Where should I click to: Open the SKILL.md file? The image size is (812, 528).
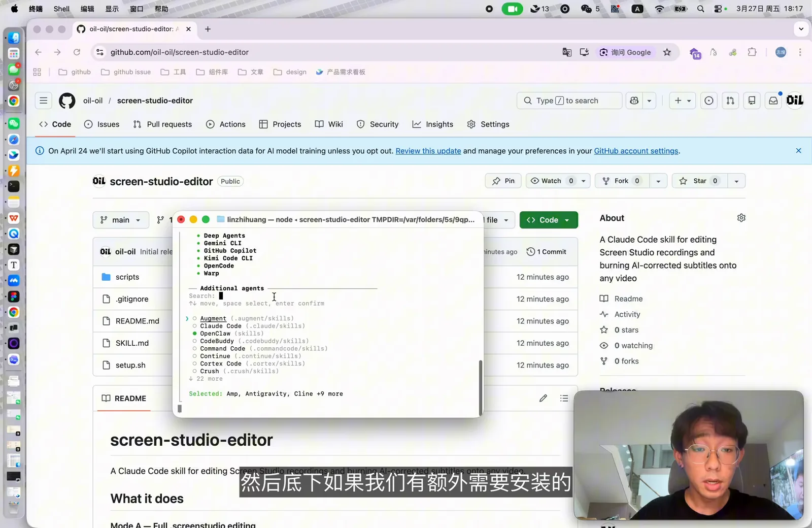pyautogui.click(x=132, y=343)
